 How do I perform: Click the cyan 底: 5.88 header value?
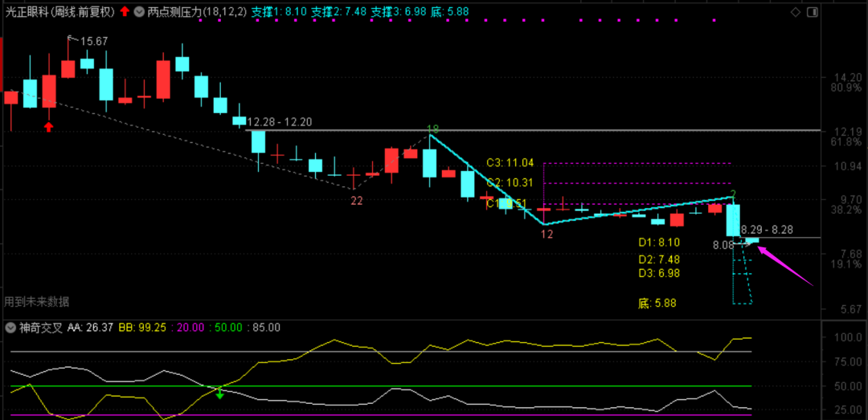point(449,11)
